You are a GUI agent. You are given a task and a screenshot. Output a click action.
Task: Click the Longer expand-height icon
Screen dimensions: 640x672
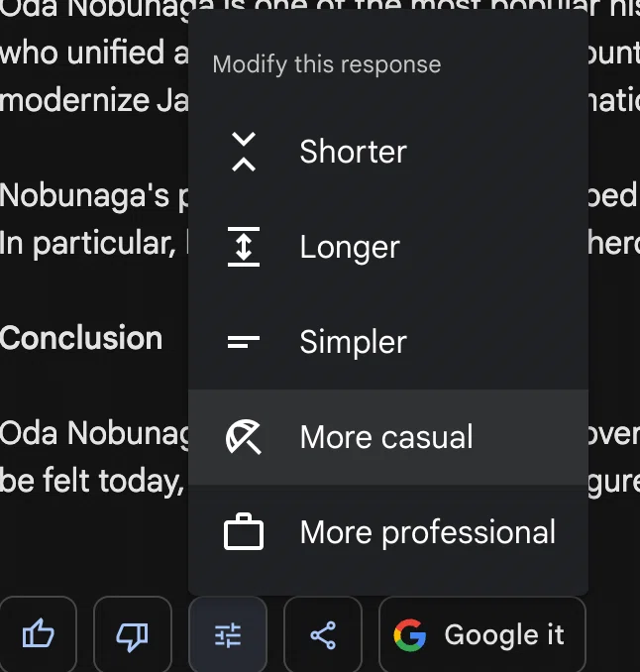click(244, 247)
